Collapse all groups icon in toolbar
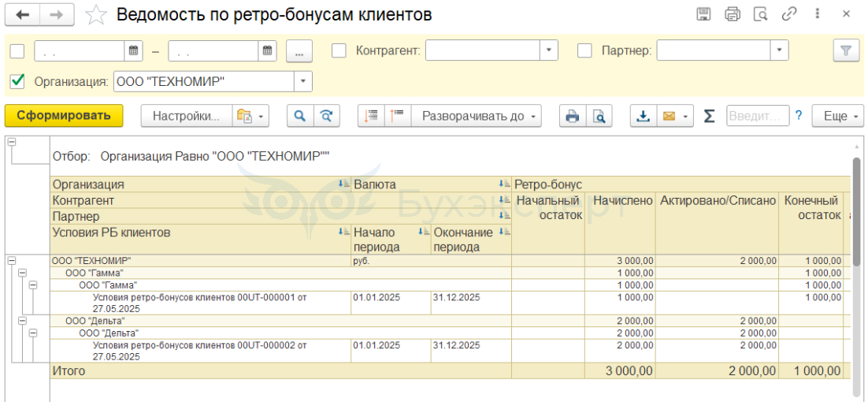This screenshot has height=402, width=868. (x=398, y=116)
